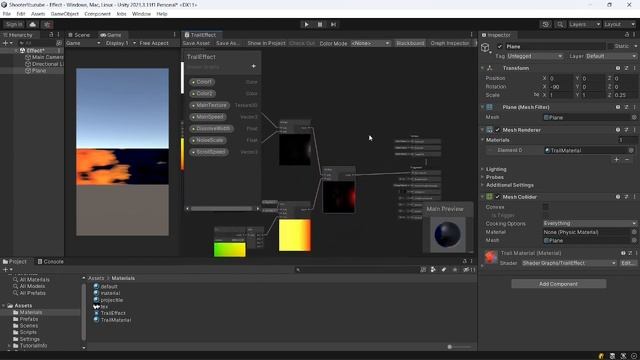Switch to the Scene tab
This screenshot has width=640, height=360.
pyautogui.click(x=79, y=35)
